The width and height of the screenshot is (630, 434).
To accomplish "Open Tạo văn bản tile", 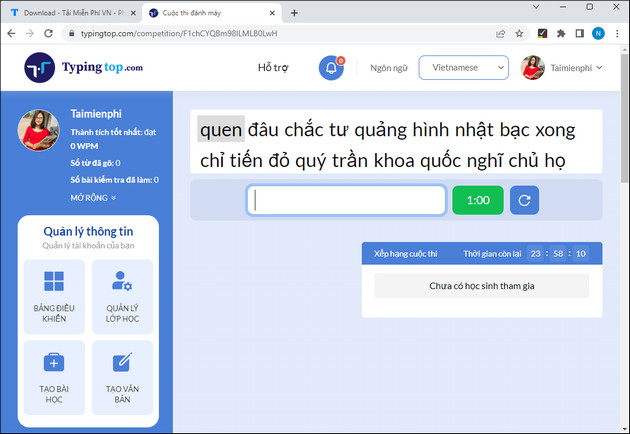I will (123, 377).
